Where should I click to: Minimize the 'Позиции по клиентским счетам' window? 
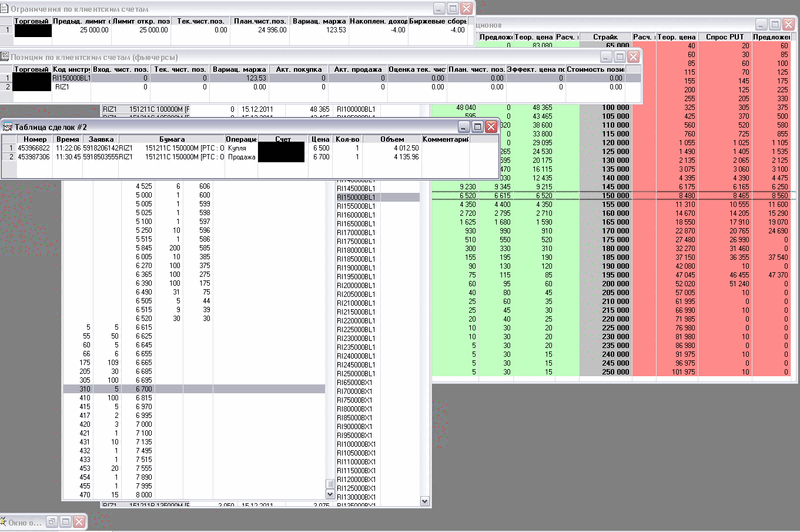[606, 57]
